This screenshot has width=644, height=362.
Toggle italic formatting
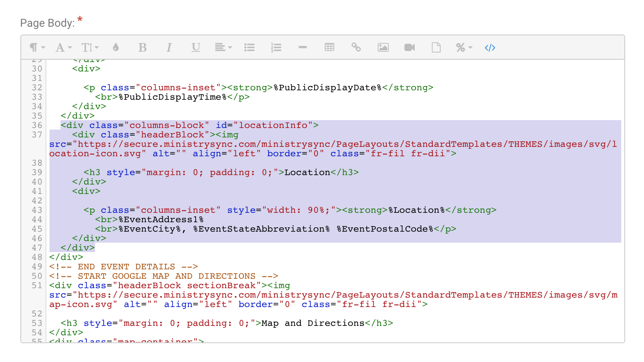(x=169, y=48)
